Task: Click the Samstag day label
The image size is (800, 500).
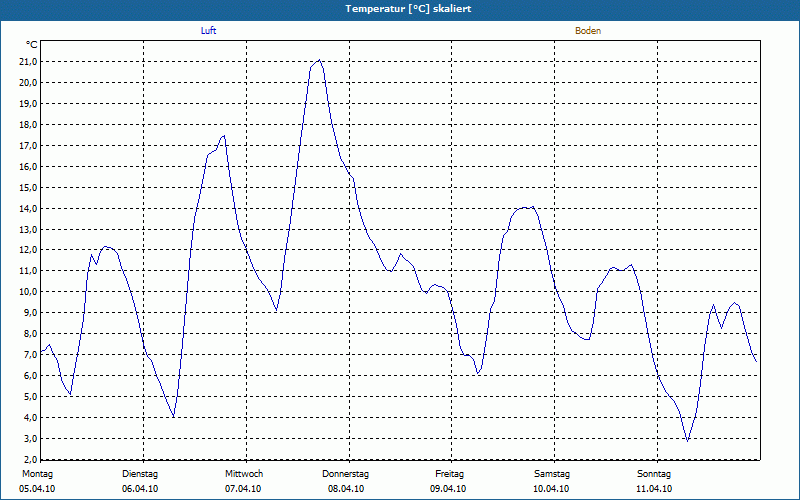Action: tap(552, 474)
